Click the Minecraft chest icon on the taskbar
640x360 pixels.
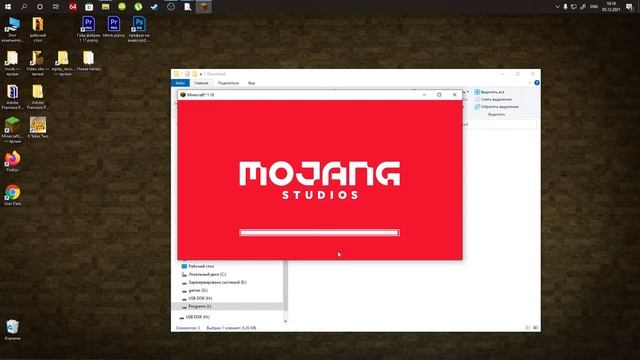coord(204,7)
